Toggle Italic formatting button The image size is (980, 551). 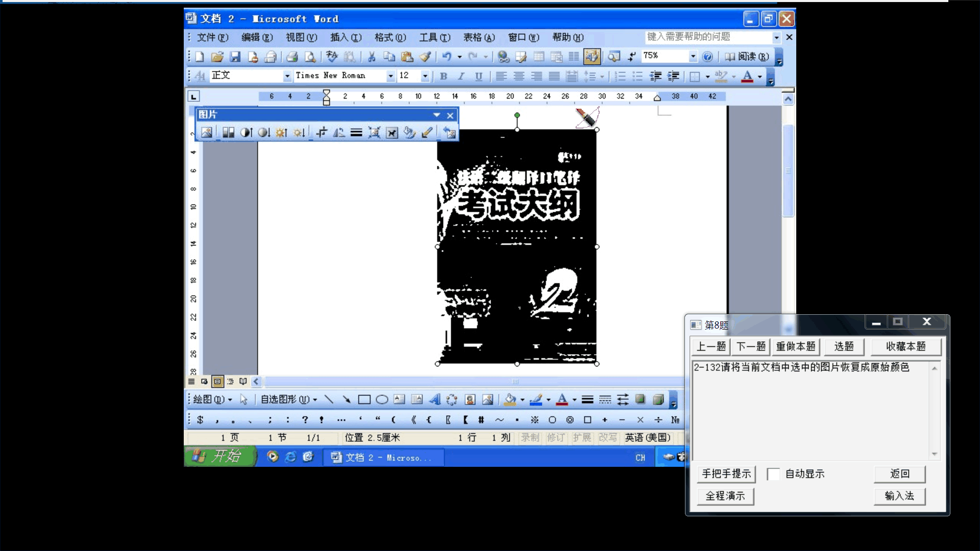(x=461, y=76)
